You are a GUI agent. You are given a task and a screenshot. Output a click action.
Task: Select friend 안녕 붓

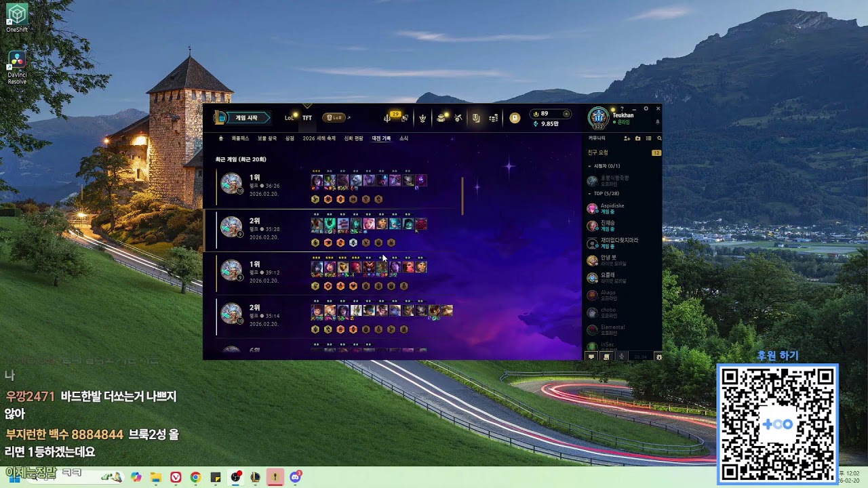pyautogui.click(x=623, y=260)
